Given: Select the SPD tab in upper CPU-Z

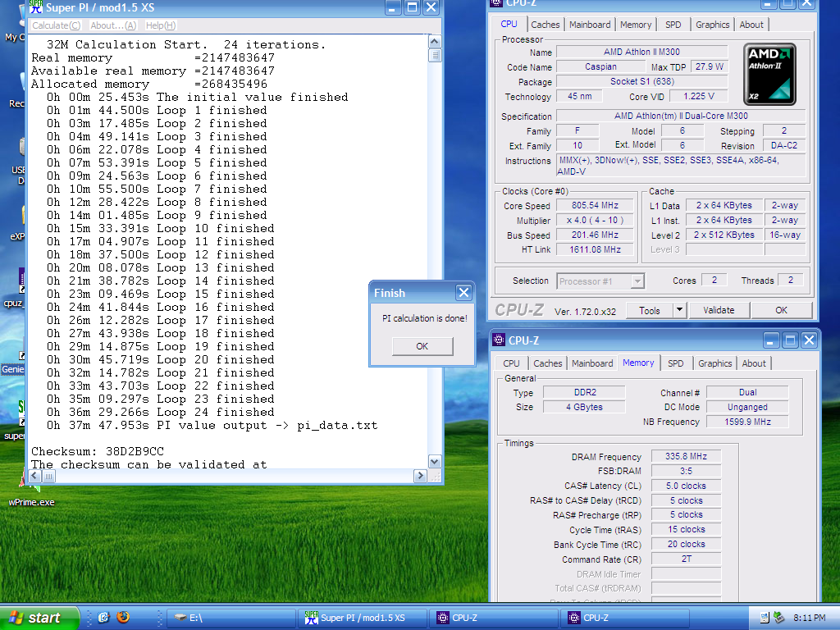Looking at the screenshot, I should pyautogui.click(x=673, y=25).
